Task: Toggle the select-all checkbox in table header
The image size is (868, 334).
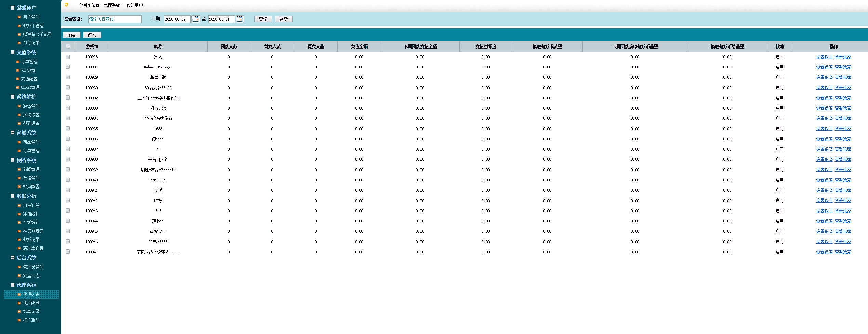Action: (68, 47)
